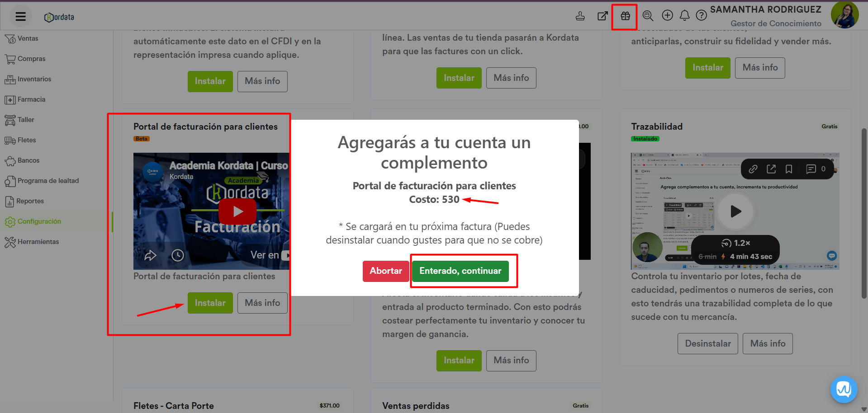The image size is (868, 413).
Task: Click the watch later clock icon
Action: coord(178,255)
